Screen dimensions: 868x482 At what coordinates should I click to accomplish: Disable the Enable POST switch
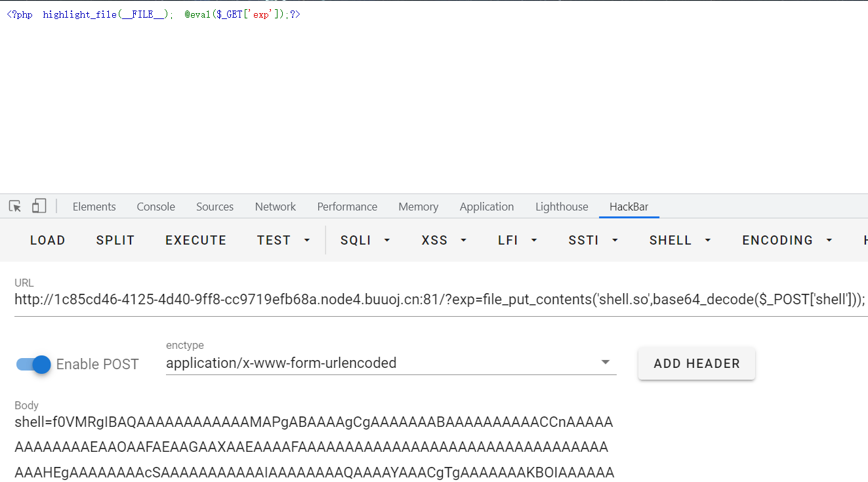click(33, 364)
